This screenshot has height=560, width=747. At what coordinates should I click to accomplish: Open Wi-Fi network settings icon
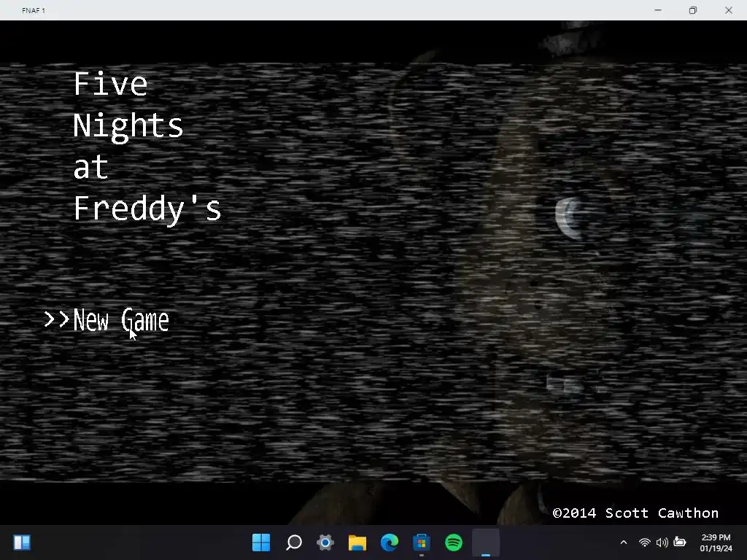[x=645, y=542]
